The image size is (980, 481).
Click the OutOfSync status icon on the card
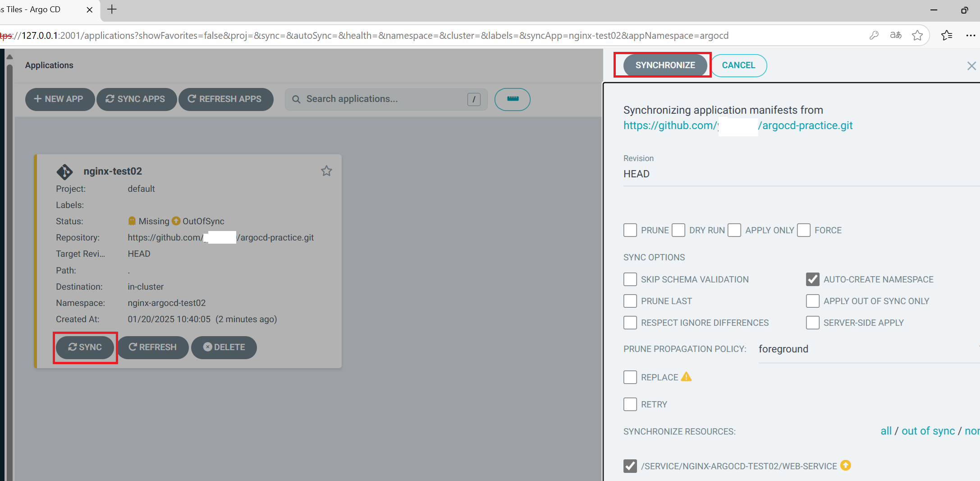(x=176, y=221)
